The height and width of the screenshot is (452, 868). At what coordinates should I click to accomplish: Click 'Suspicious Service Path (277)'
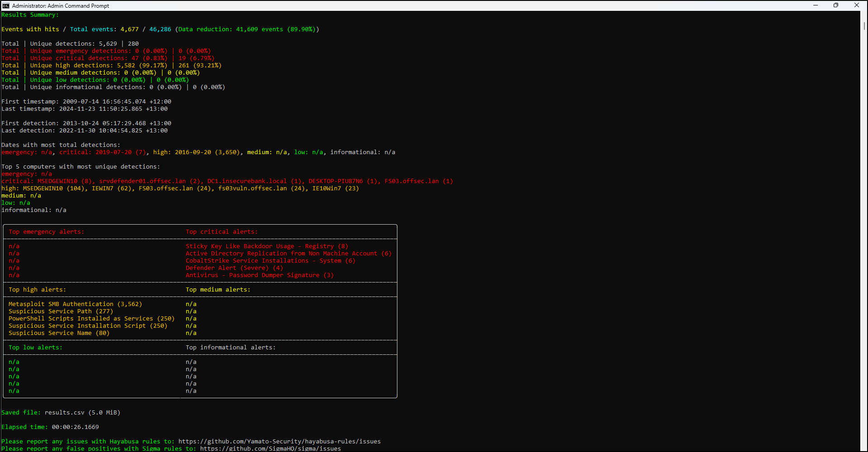click(x=61, y=311)
